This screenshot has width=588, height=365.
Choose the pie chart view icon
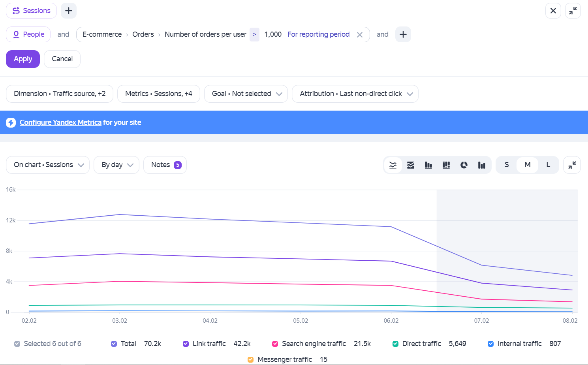464,165
